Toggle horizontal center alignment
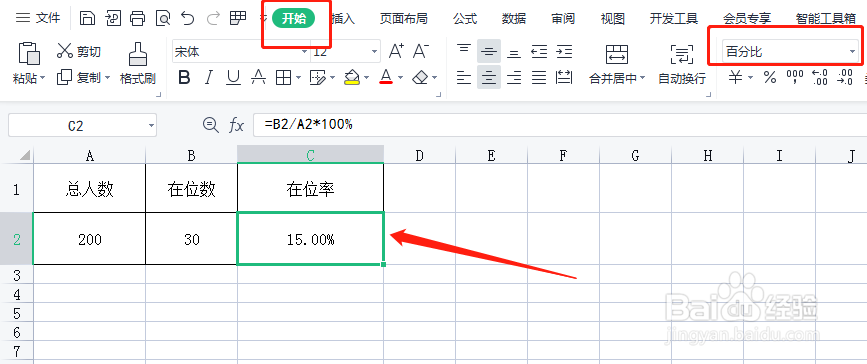This screenshot has height=364, width=867. tap(489, 77)
